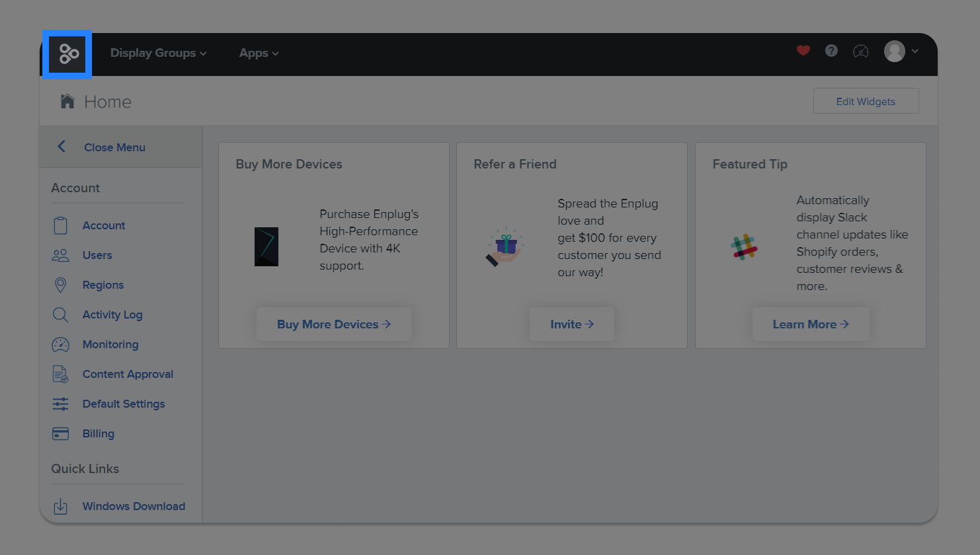Open Default Settings
The height and width of the screenshot is (555, 980).
pos(124,404)
